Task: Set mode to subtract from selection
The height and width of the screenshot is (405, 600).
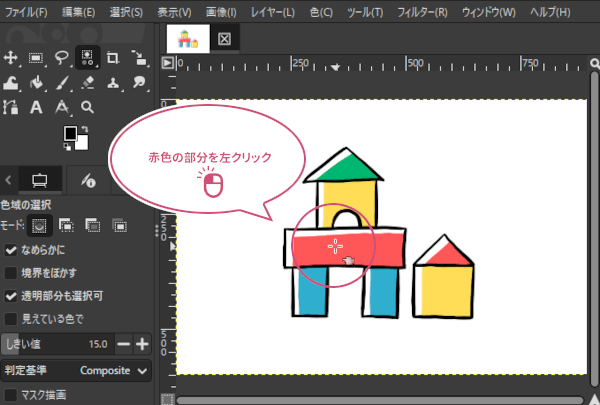Action: click(x=93, y=226)
